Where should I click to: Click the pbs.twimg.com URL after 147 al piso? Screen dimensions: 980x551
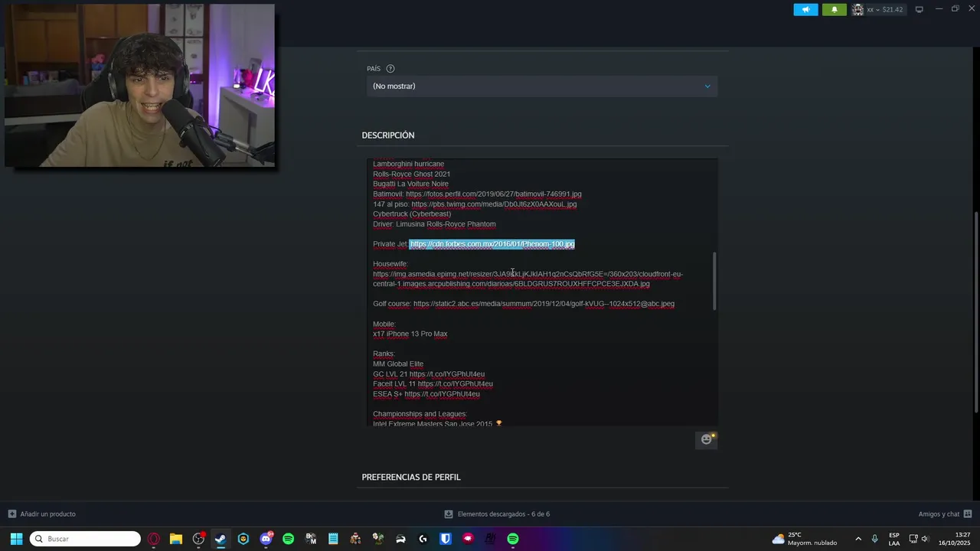tap(494, 204)
